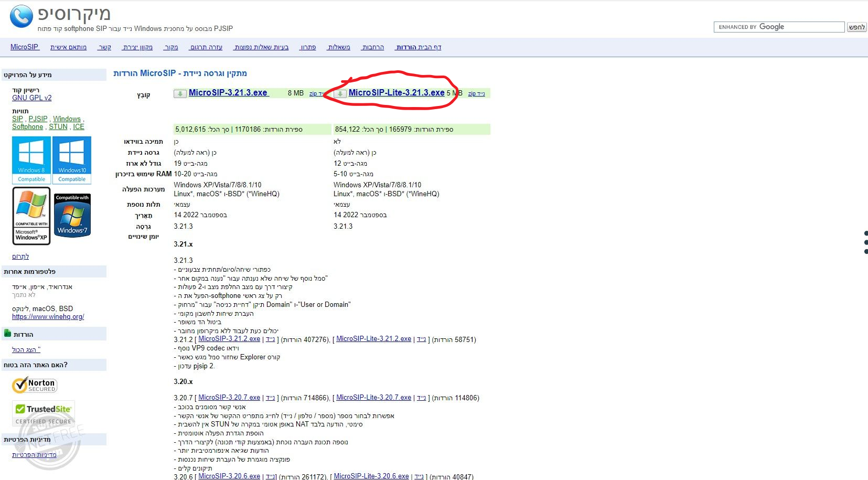Download MicroSIP-3.21.3.exe via its link
Image resolution: width=868 pixels, height=480 pixels.
228,93
